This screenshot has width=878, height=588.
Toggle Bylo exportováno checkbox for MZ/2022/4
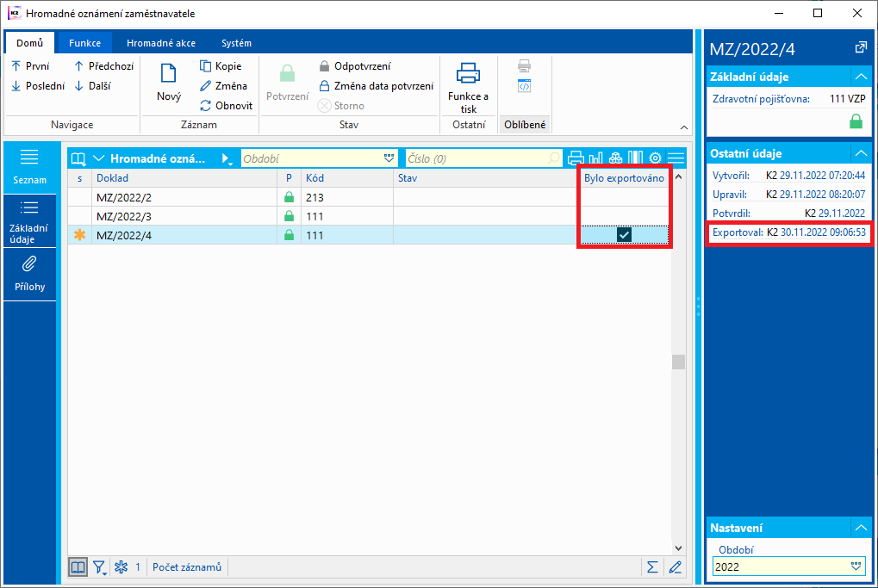[624, 235]
